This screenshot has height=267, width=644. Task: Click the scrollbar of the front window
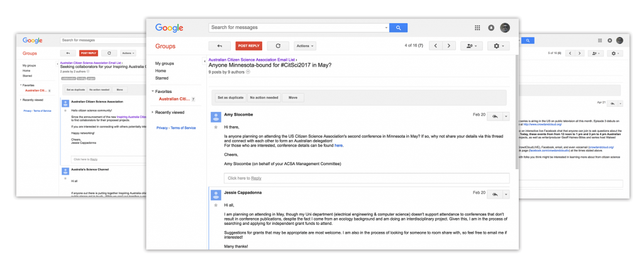click(x=517, y=113)
